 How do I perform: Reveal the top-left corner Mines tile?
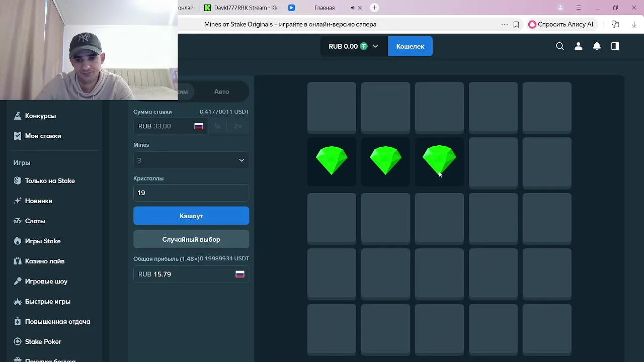click(x=332, y=108)
